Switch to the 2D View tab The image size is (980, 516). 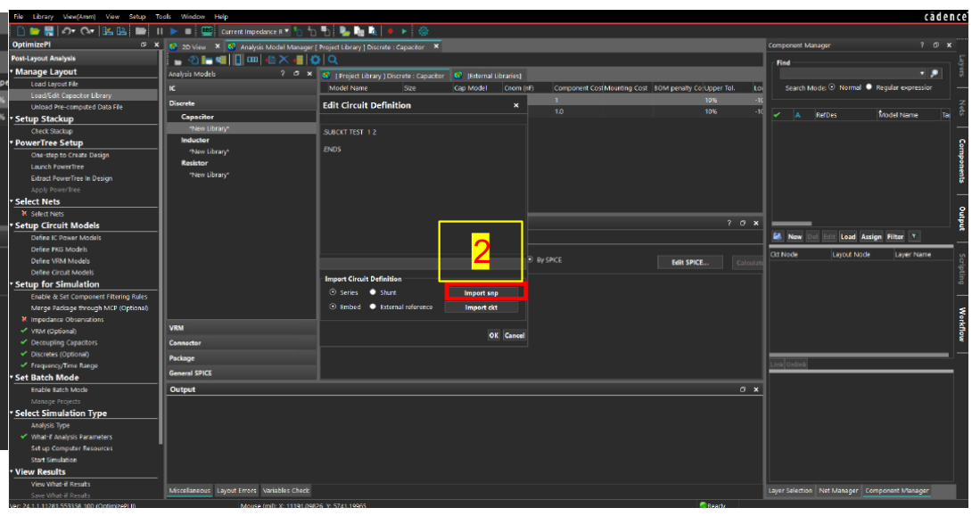[194, 47]
